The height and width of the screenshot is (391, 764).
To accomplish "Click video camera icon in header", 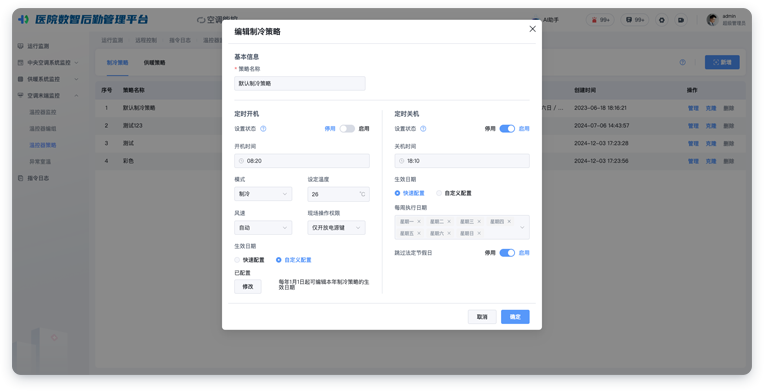I will [681, 20].
